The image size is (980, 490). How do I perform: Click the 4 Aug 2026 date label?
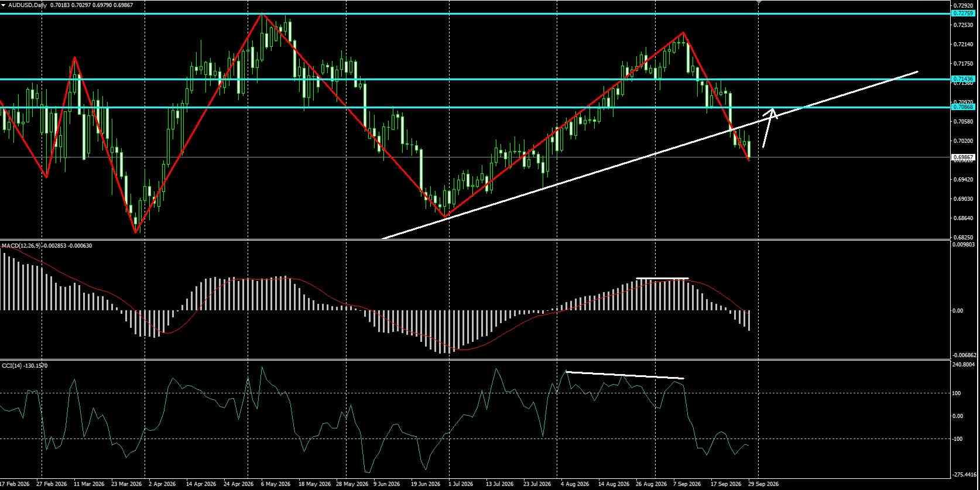575,484
